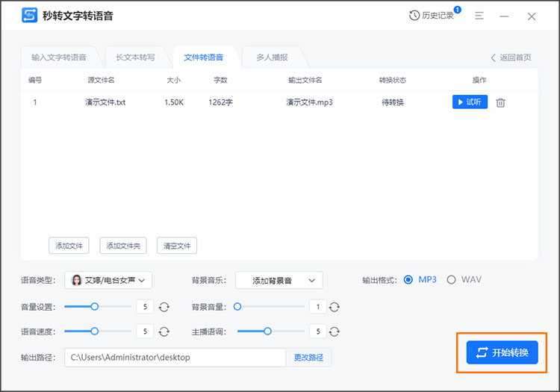Reset 主播语调 with its refresh icon
Screen dimensions: 560x392
(335, 332)
